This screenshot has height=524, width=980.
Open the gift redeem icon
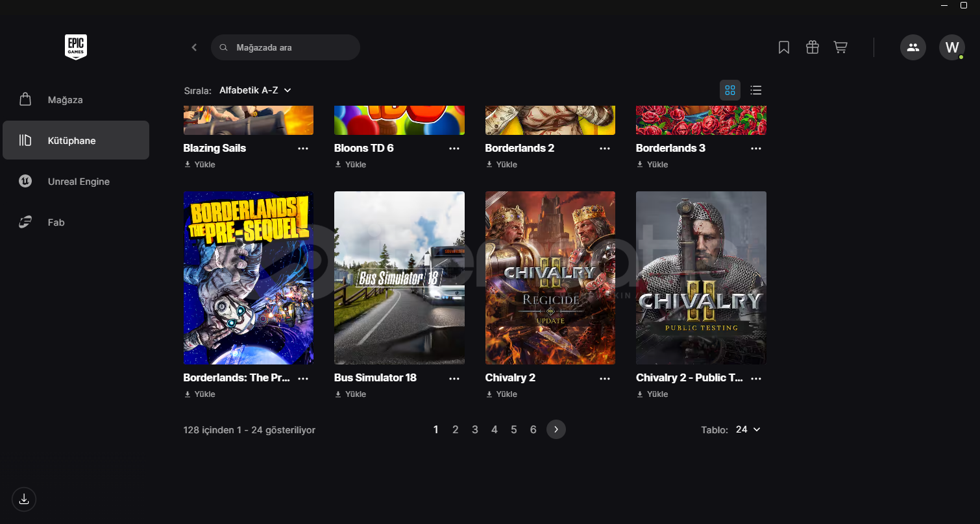click(813, 47)
